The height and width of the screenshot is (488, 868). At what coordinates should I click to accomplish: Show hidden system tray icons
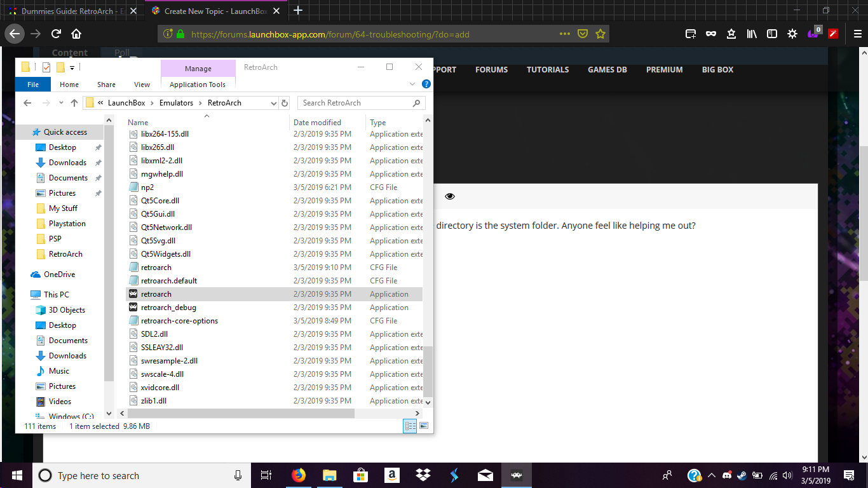(x=711, y=475)
